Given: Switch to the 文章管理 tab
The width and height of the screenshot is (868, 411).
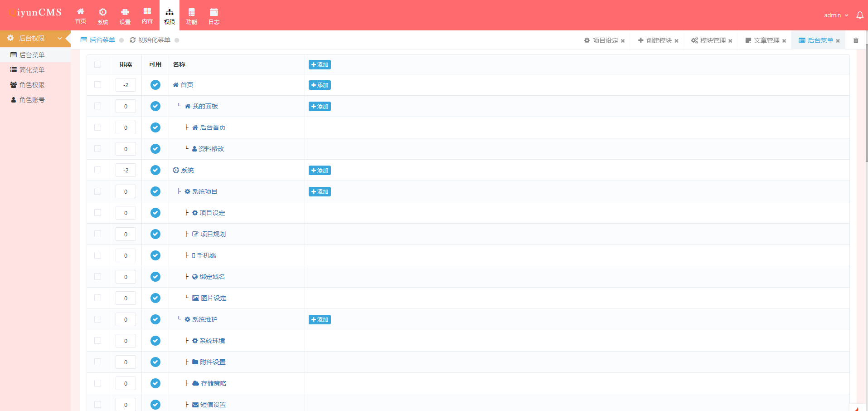Looking at the screenshot, I should [x=766, y=40].
